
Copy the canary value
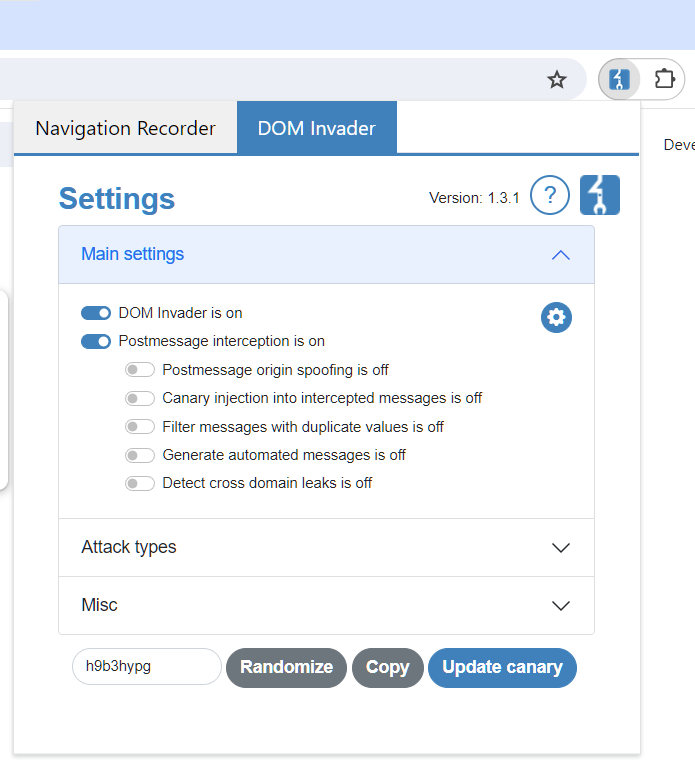coord(387,667)
